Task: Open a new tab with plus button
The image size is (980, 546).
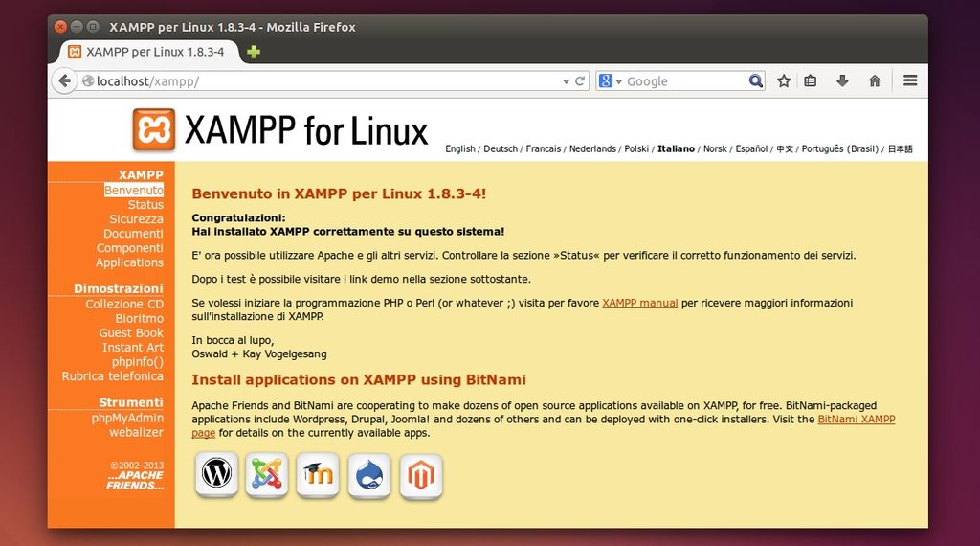Action: tap(254, 52)
